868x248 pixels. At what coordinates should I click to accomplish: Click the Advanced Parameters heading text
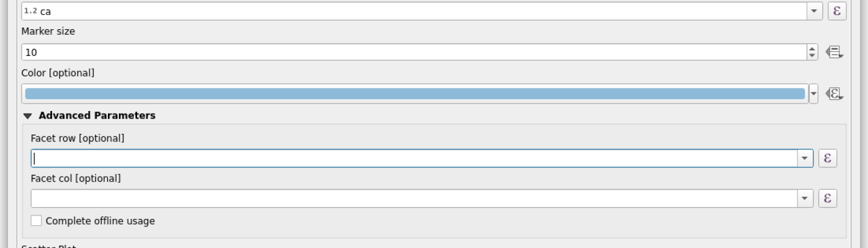click(97, 116)
